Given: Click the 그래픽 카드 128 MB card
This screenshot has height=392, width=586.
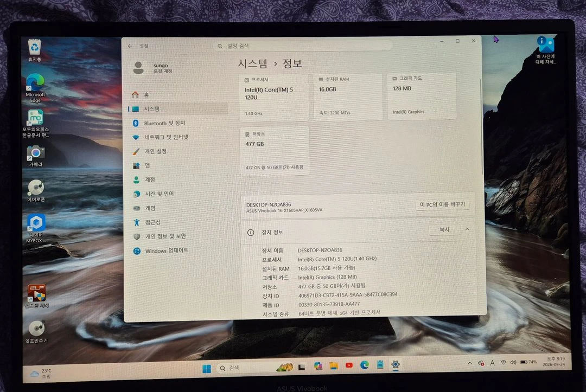Looking at the screenshot, I should [x=422, y=95].
